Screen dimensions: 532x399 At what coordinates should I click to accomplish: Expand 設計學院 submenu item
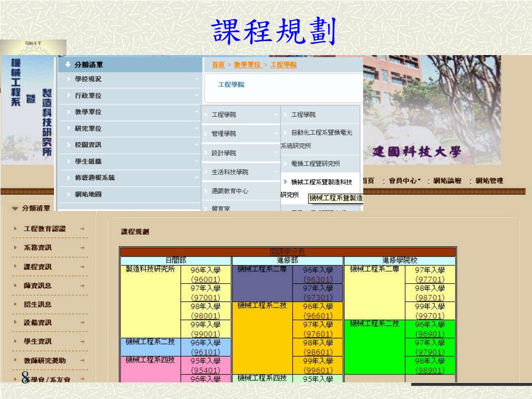point(241,153)
